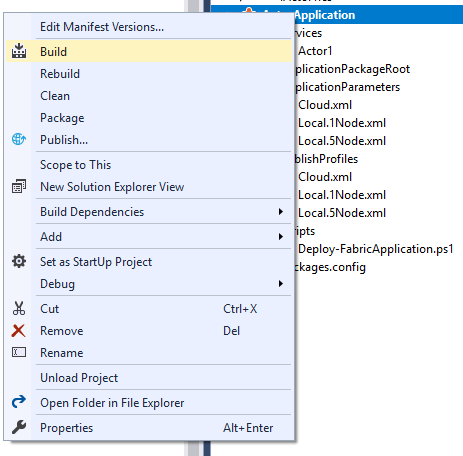
Task: Select the ApplicationParameters folder
Action: click(x=347, y=87)
